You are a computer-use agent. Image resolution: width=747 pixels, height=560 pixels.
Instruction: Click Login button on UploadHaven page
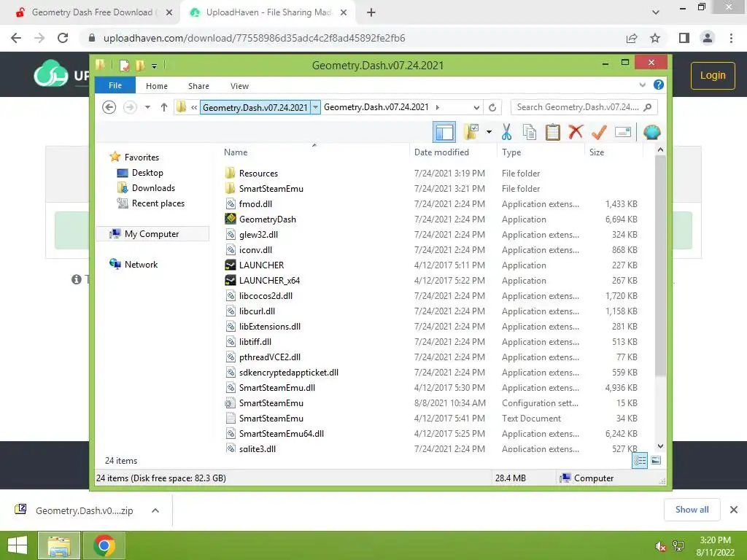713,75
